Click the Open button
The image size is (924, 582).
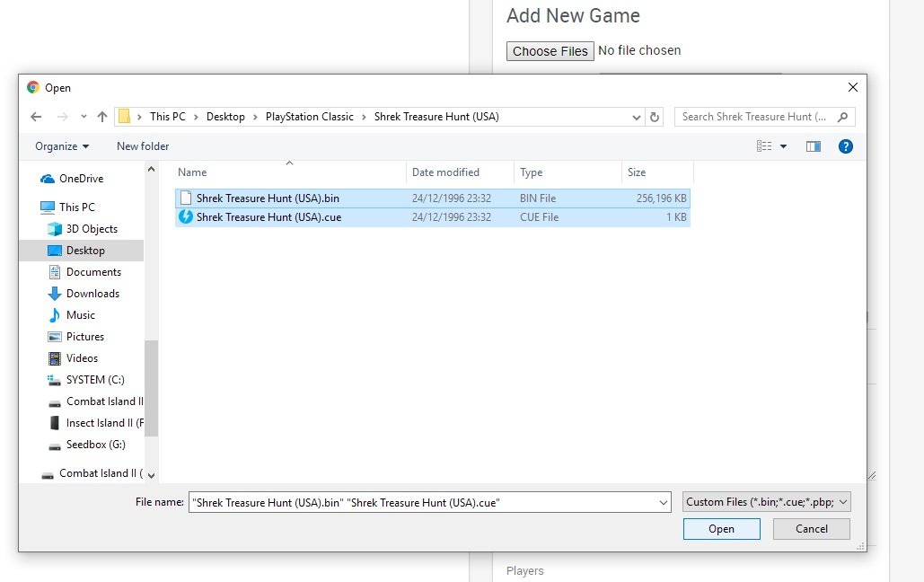[x=721, y=529]
